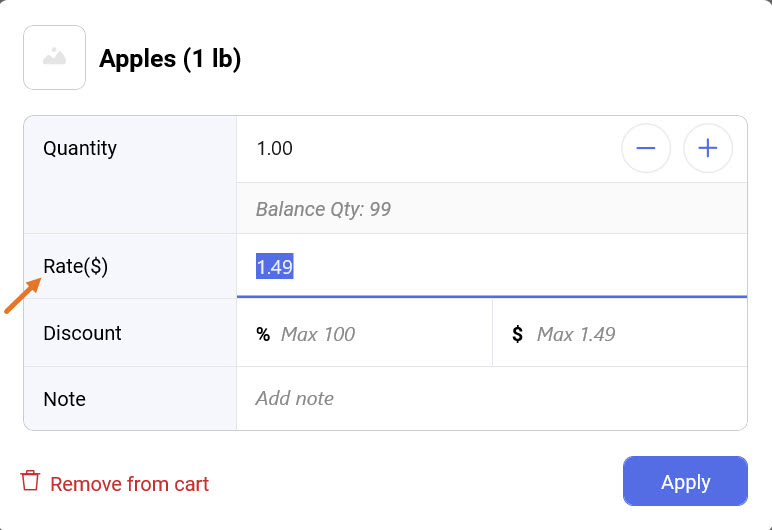Click the product image placeholder icon

click(55, 58)
